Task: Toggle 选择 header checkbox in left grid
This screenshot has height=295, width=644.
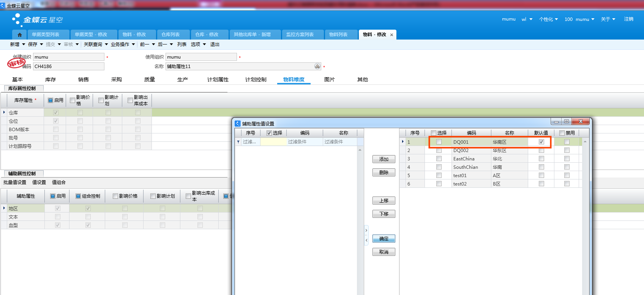Action: coord(269,133)
